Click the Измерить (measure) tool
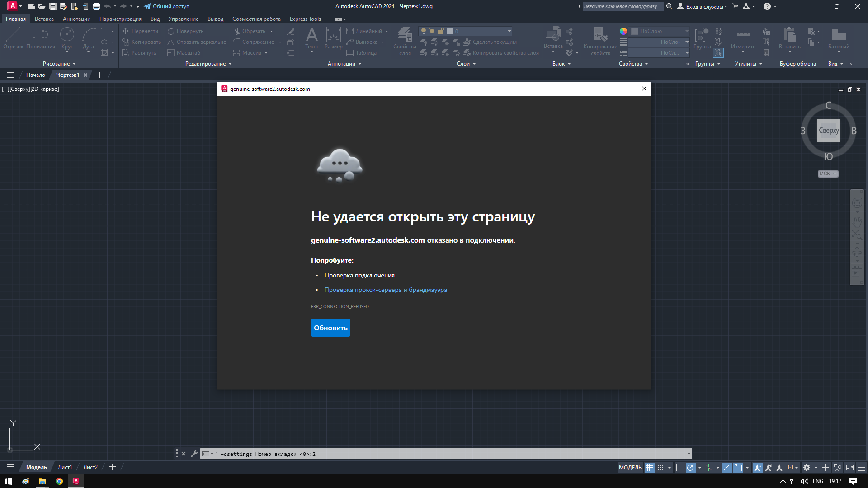The image size is (868, 488). (743, 38)
